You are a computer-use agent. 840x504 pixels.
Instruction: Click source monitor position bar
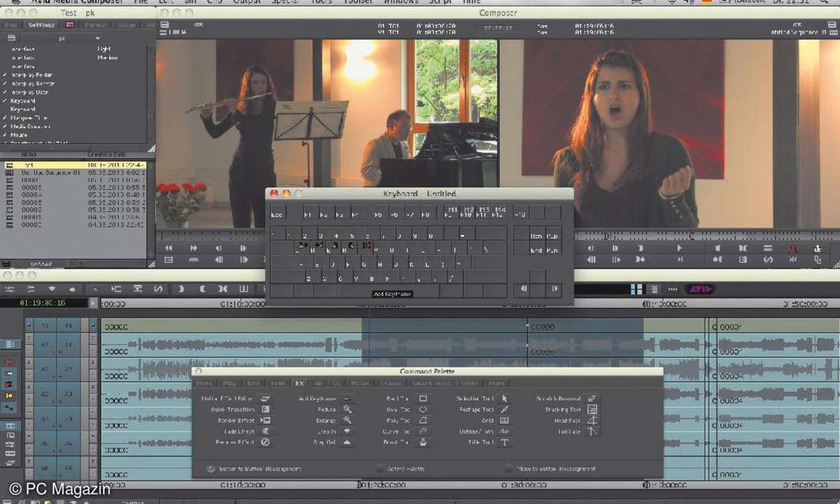212,235
